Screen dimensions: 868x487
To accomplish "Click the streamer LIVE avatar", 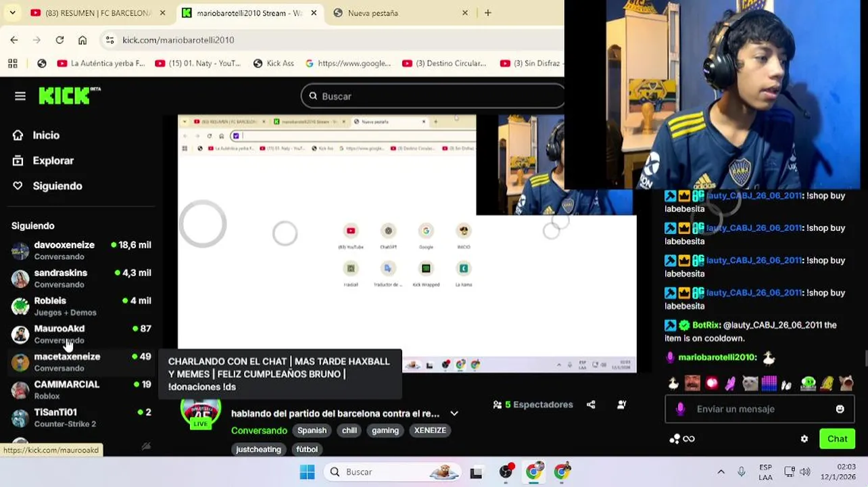I will tap(201, 411).
